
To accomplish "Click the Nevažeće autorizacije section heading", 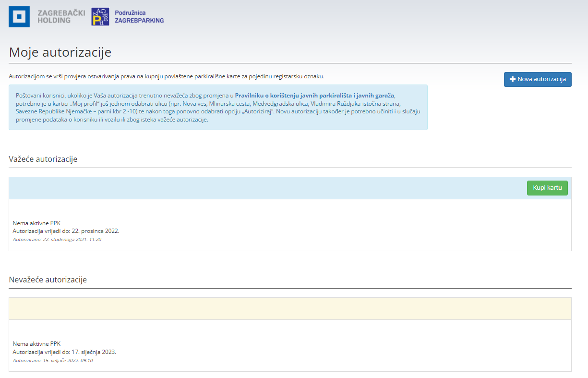I will pos(48,280).
